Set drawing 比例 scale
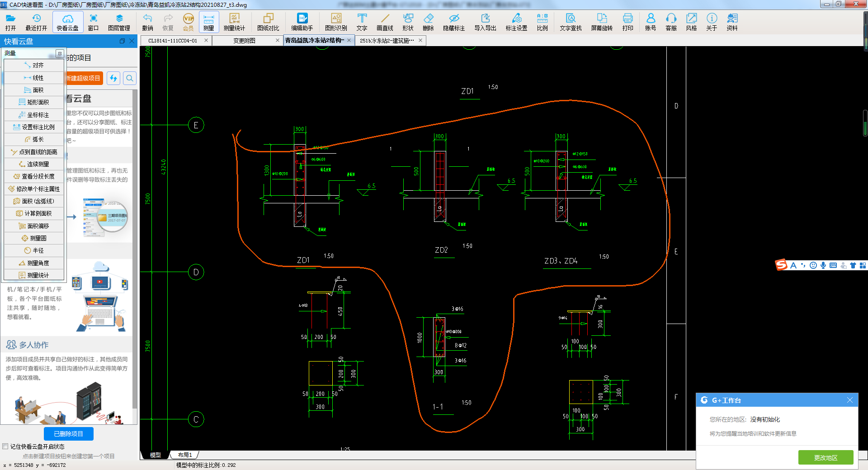Screen dimensions: 868x470 542,22
